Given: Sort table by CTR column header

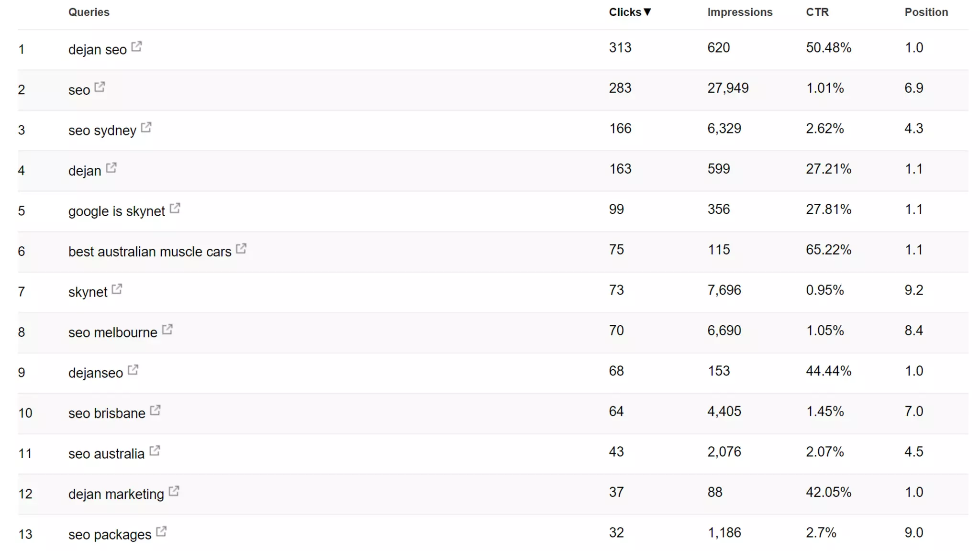Looking at the screenshot, I should tap(817, 12).
